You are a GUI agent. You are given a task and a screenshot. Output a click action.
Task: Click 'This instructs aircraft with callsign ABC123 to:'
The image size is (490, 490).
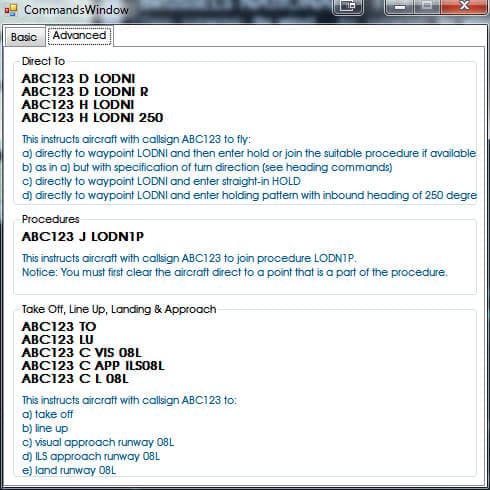pos(129,400)
